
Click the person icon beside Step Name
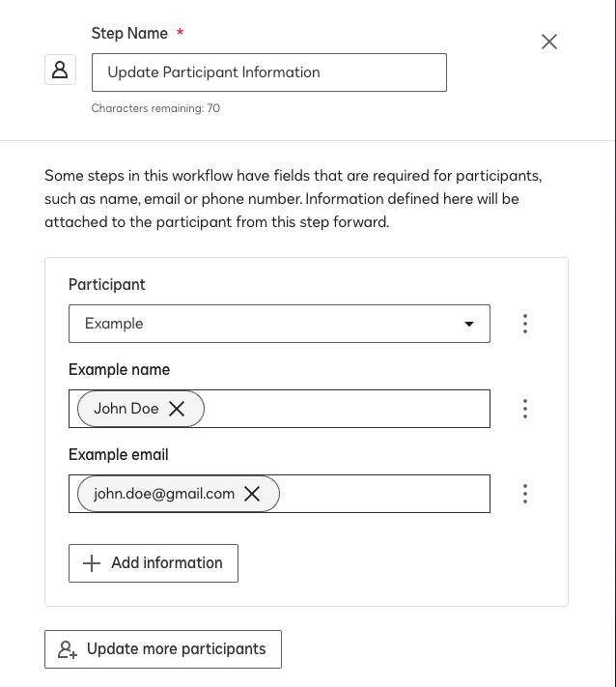coord(60,70)
